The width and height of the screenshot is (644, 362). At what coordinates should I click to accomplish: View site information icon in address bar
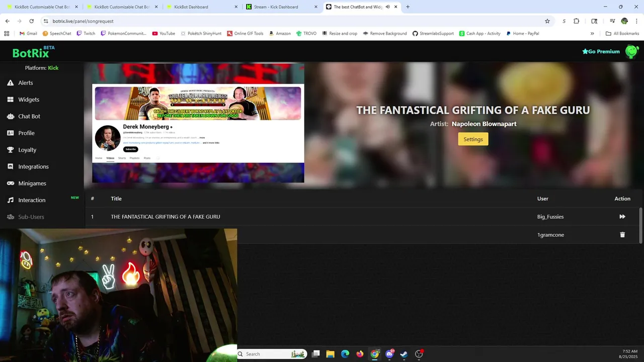coord(46,21)
